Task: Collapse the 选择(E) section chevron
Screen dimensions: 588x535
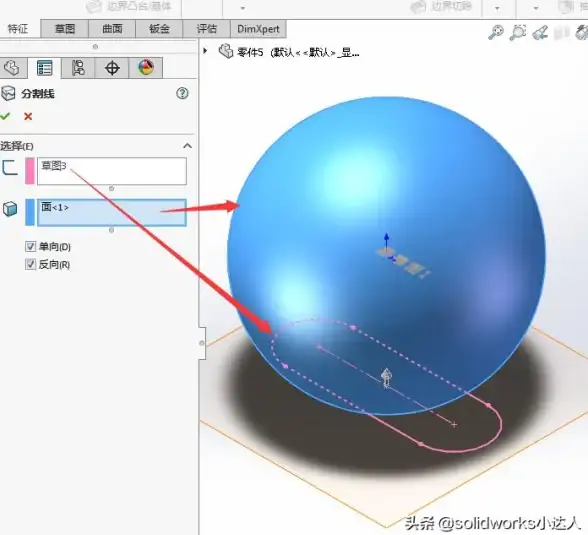Action: [x=187, y=146]
